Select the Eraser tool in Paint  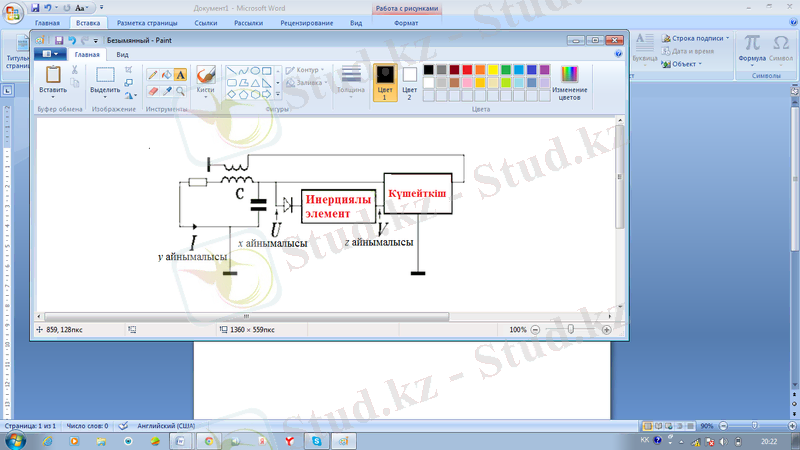(153, 91)
